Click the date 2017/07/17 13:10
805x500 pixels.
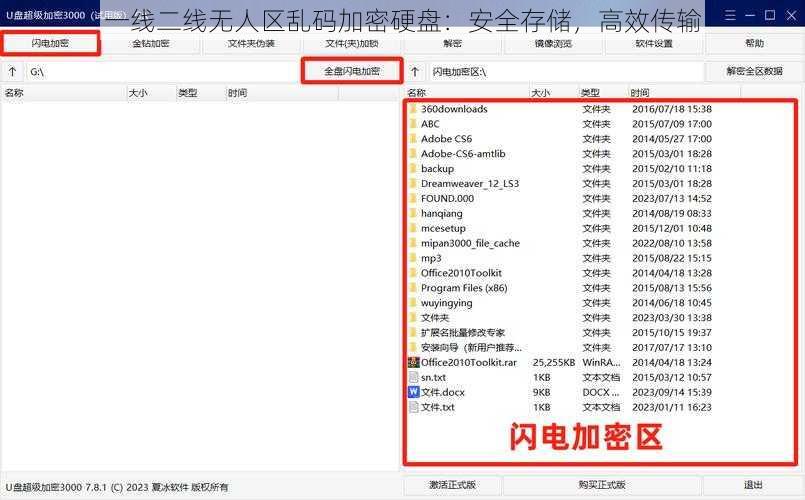(x=672, y=348)
